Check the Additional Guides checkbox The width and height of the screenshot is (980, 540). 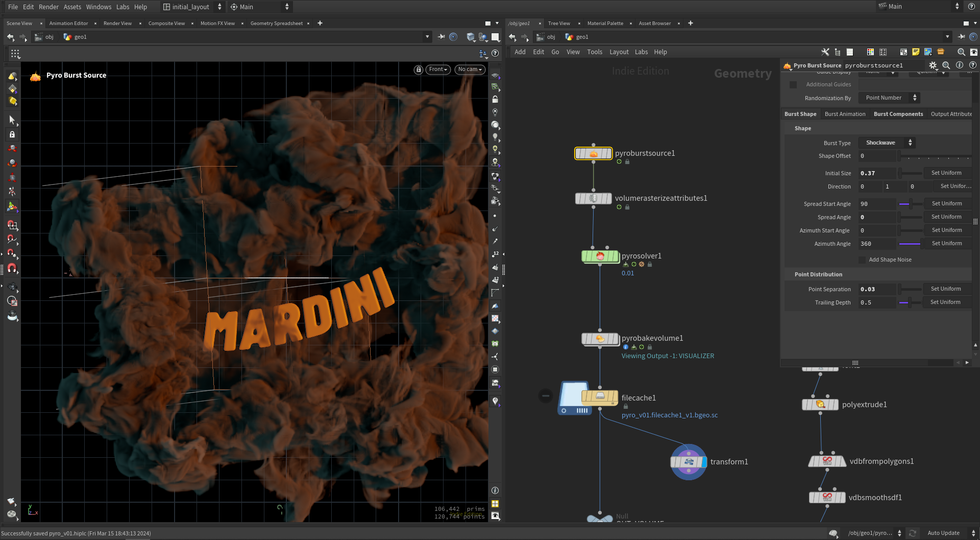coord(793,85)
